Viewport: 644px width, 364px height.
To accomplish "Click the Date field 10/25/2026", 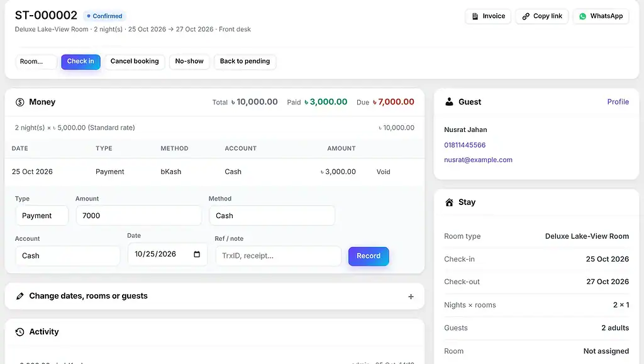I will [167, 254].
